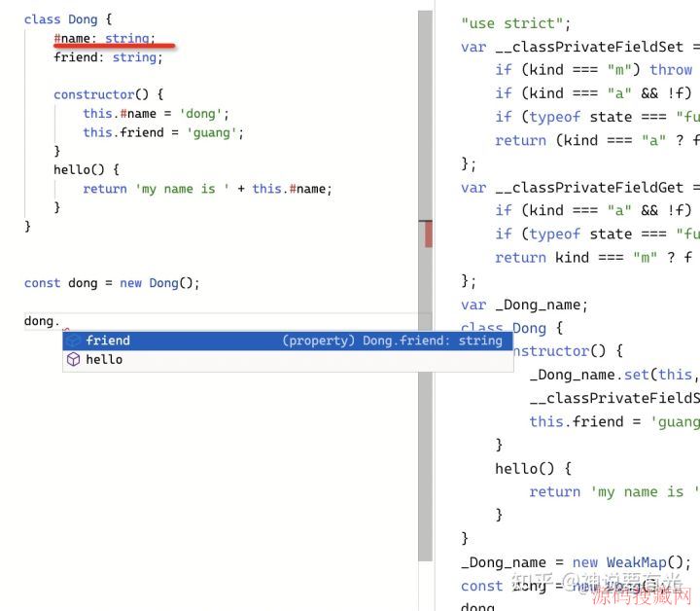The image size is (700, 611).
Task: Click the line this.#name = 'dong';
Action: pos(156,114)
